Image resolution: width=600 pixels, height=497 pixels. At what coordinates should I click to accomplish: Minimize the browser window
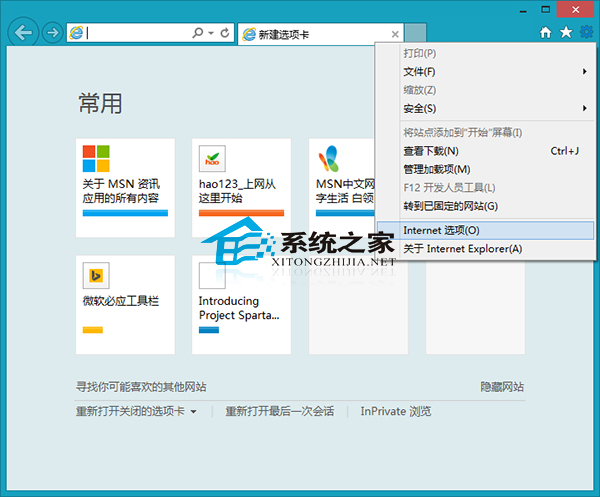(x=523, y=10)
